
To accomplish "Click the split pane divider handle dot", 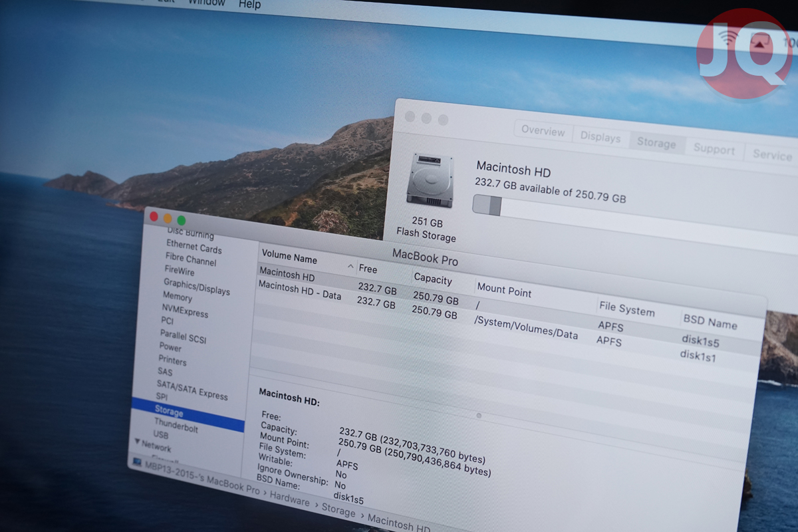I will [x=479, y=416].
